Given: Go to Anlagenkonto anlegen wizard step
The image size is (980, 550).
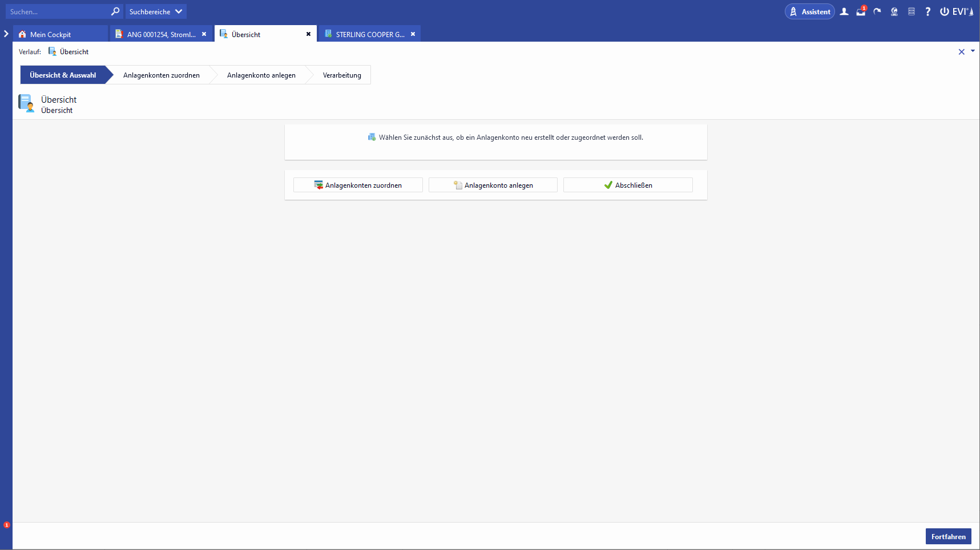Looking at the screenshot, I should pyautogui.click(x=261, y=75).
